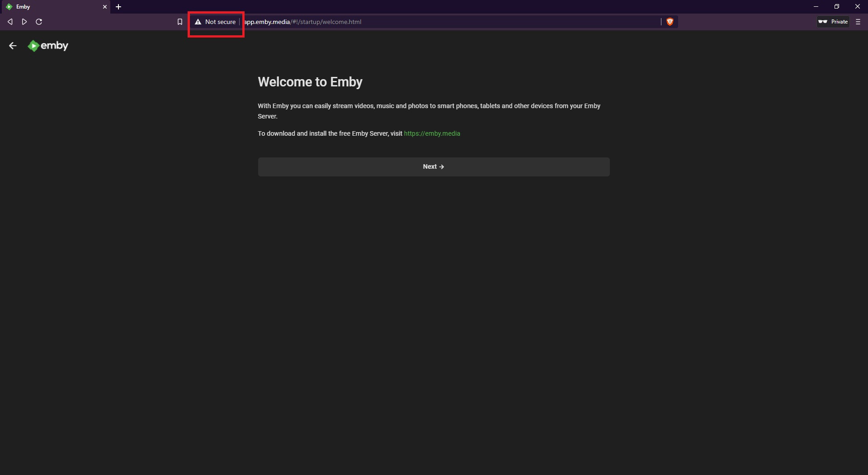This screenshot has height=475, width=868.
Task: Go back using Emby page arrow
Action: (x=13, y=46)
